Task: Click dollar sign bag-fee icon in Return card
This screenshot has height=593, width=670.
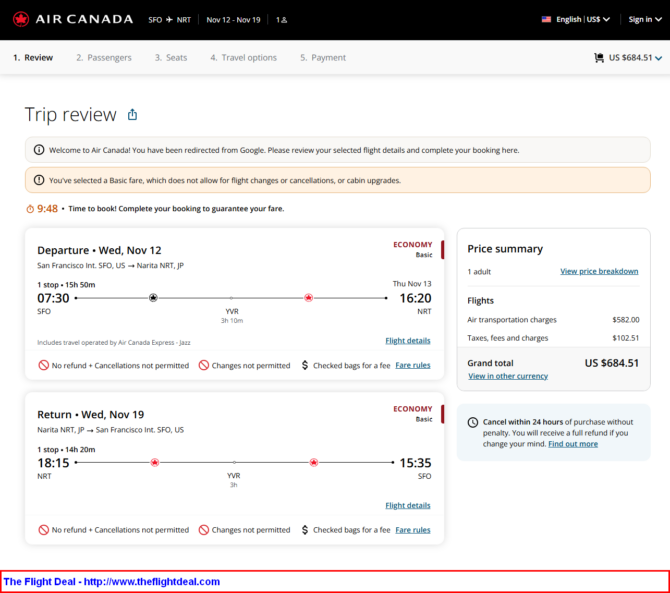Action: pos(305,530)
